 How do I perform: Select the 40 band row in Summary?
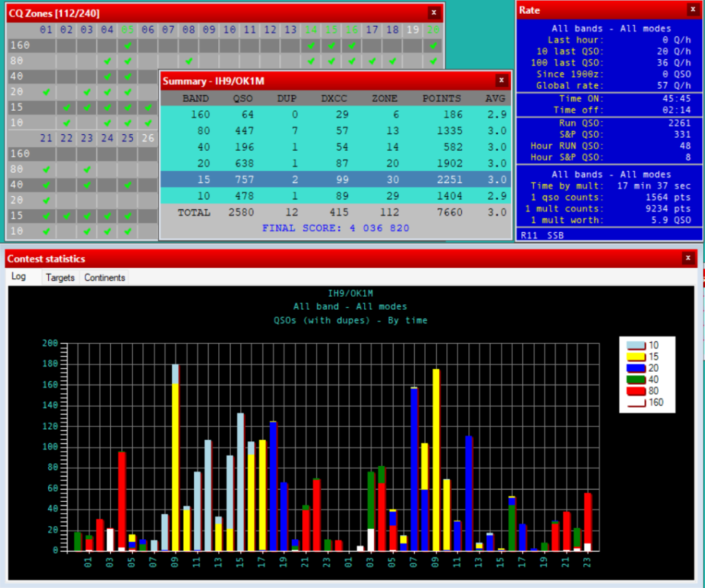(x=336, y=147)
